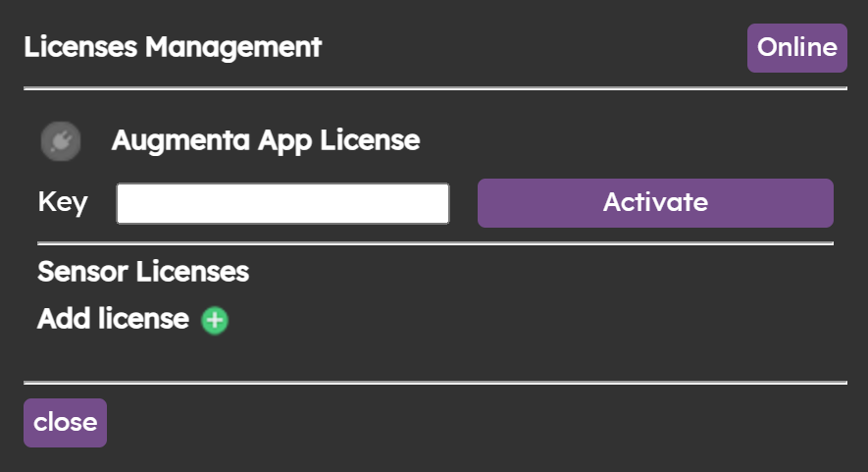Select the Add license text link
This screenshot has height=472, width=868.
click(x=113, y=319)
